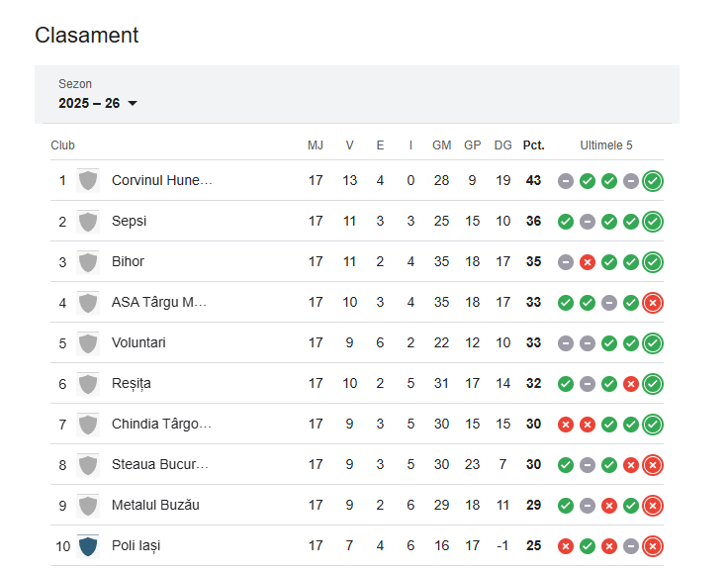728x572 pixels.
Task: Click ASA Târgu Mureș latest loss icon
Action: coord(653,303)
